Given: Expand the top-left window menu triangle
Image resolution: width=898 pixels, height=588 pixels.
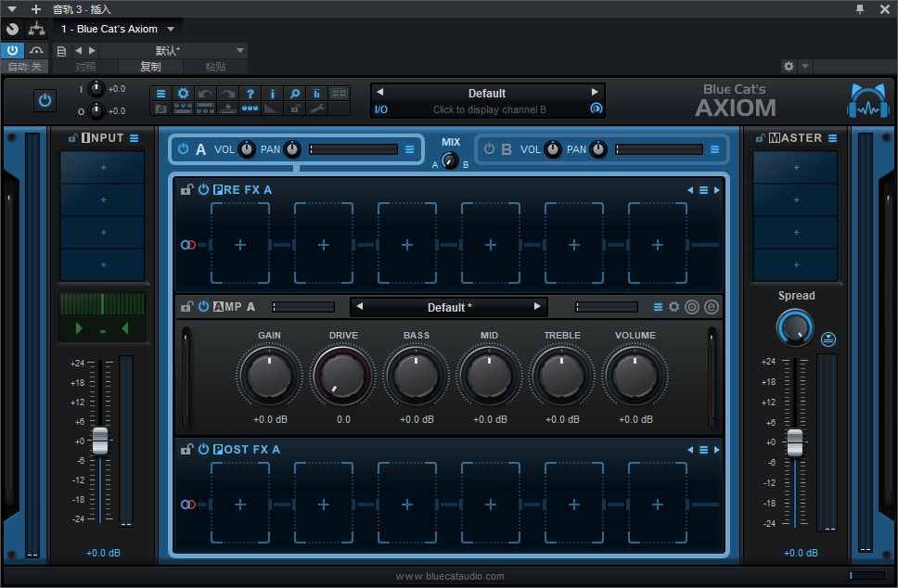Looking at the screenshot, I should click(12, 9).
